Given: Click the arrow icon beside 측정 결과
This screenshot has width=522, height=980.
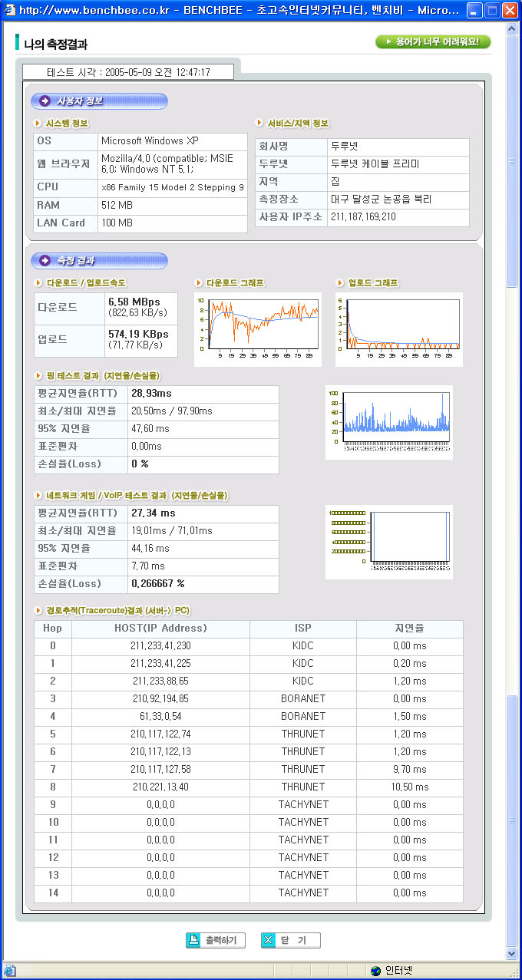Looking at the screenshot, I should click(45, 261).
